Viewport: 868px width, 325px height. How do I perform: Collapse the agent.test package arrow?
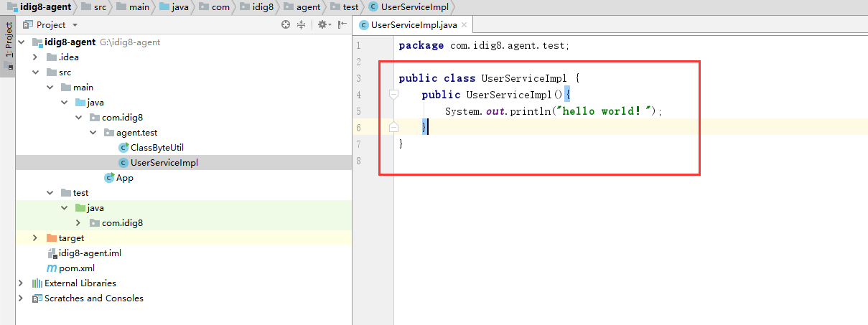(x=93, y=133)
